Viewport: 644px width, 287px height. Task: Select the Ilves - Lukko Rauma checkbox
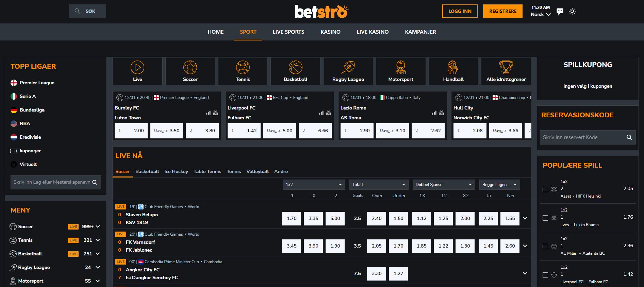(545, 218)
